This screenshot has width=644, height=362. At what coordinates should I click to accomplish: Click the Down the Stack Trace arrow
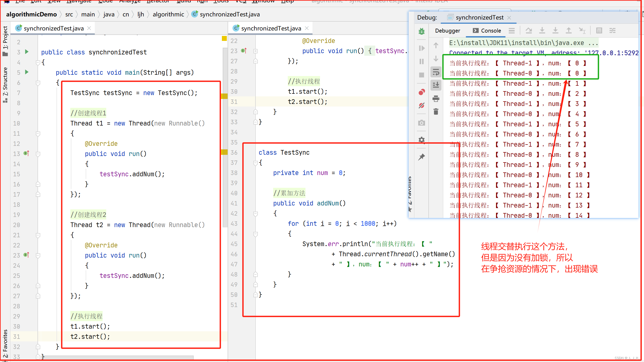[436, 59]
